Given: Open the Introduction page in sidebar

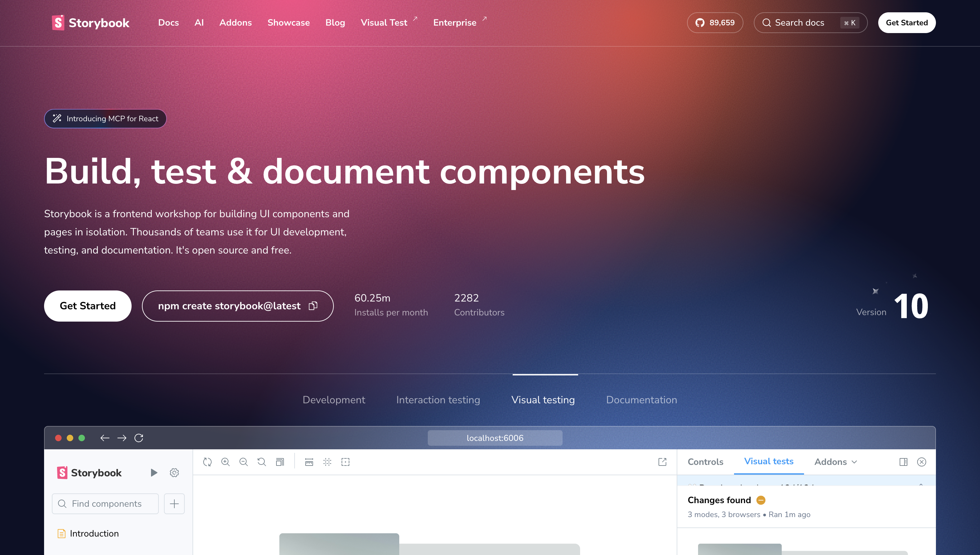Looking at the screenshot, I should 94,534.
